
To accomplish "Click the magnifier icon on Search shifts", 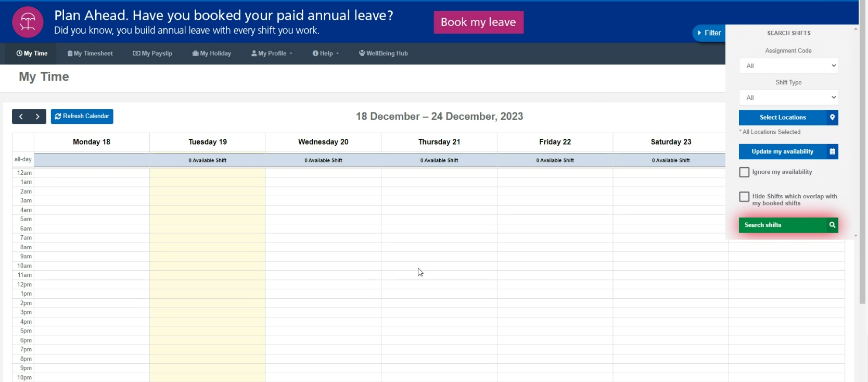I will [832, 225].
